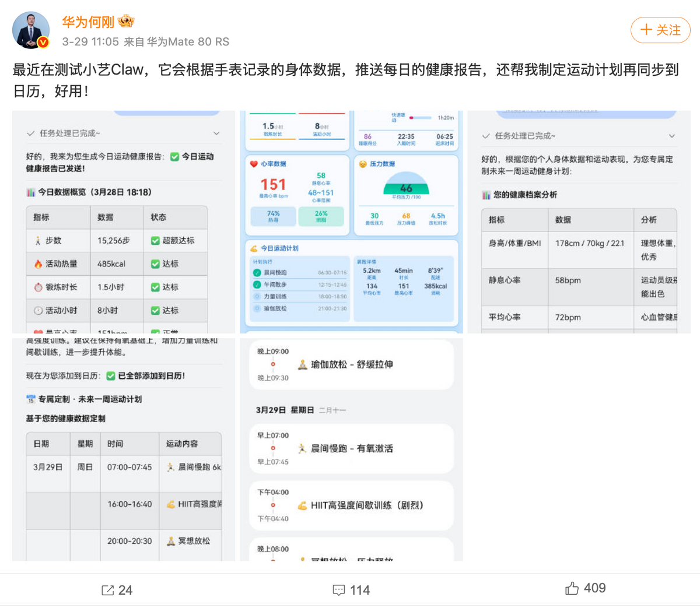Expand 任务处理已完成 label in third image
Image resolution: width=700 pixels, height=608 pixels.
pyautogui.click(x=525, y=136)
